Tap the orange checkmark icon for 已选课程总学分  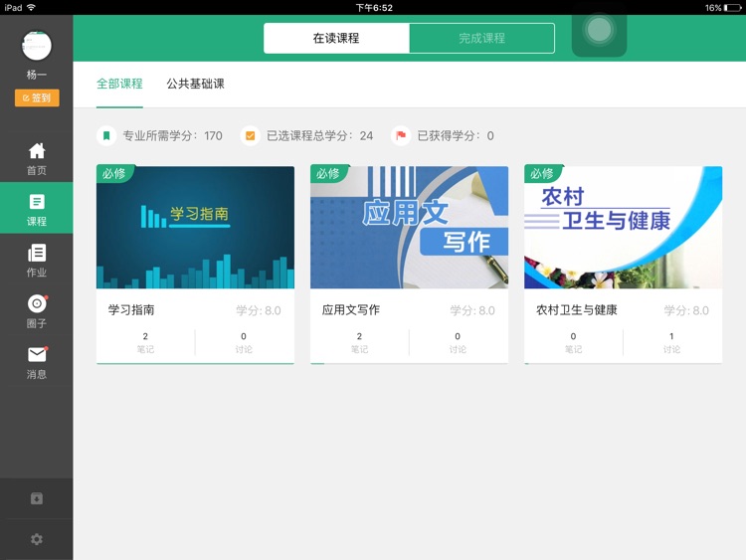click(250, 135)
